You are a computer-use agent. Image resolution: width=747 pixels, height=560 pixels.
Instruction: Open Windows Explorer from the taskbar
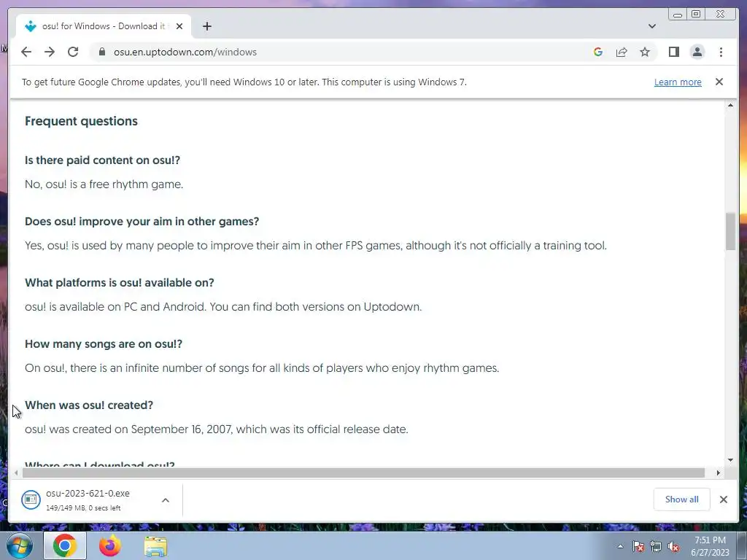click(155, 546)
